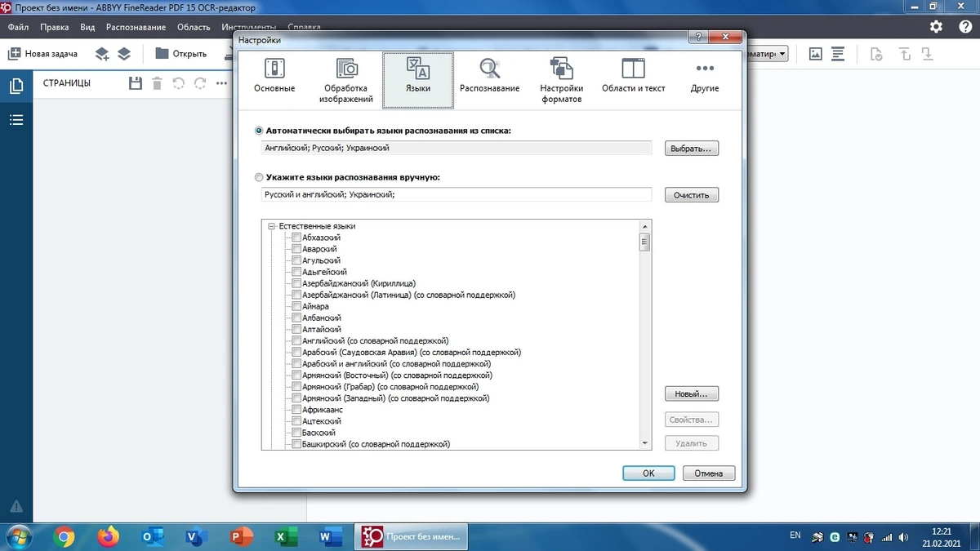
Task: Click the language list scrollbar thumb
Action: coord(645,242)
